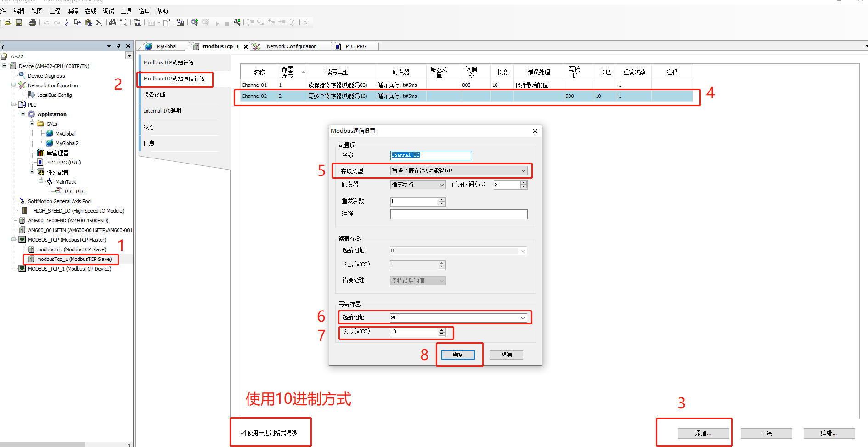Open Find with the binoculars icon
This screenshot has width=868, height=447.
[113, 23]
